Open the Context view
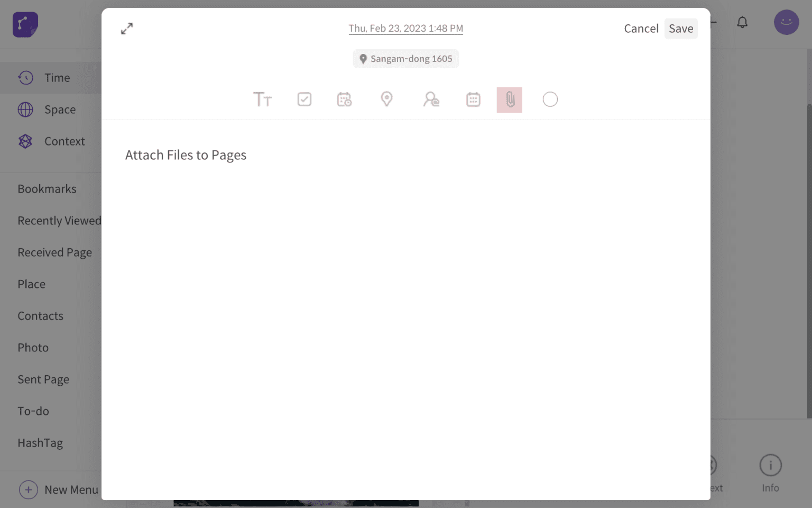The height and width of the screenshot is (508, 812). [51, 141]
